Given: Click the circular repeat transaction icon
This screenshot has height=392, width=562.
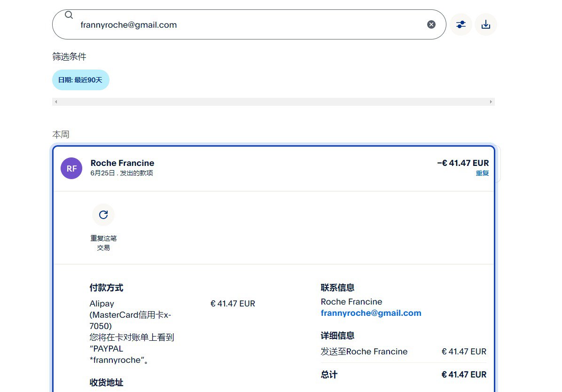Looking at the screenshot, I should [x=103, y=215].
